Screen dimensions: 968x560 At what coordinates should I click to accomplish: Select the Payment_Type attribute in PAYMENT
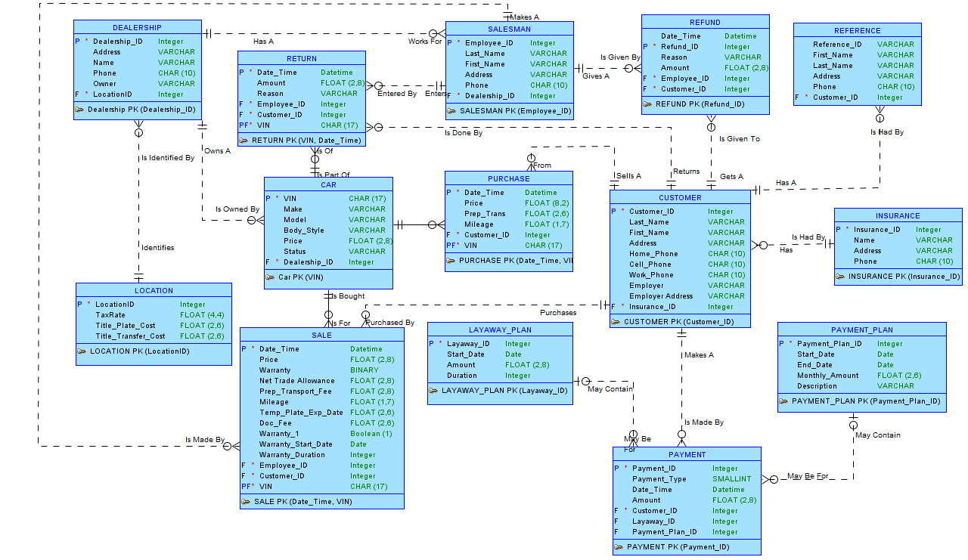[659, 479]
